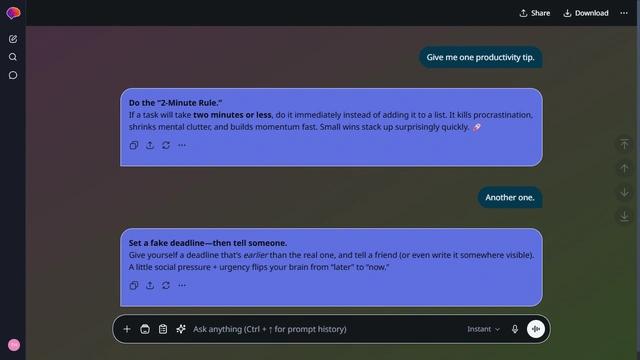The height and width of the screenshot is (360, 640).
Task: Open the Instant model dropdown
Action: pyautogui.click(x=484, y=329)
